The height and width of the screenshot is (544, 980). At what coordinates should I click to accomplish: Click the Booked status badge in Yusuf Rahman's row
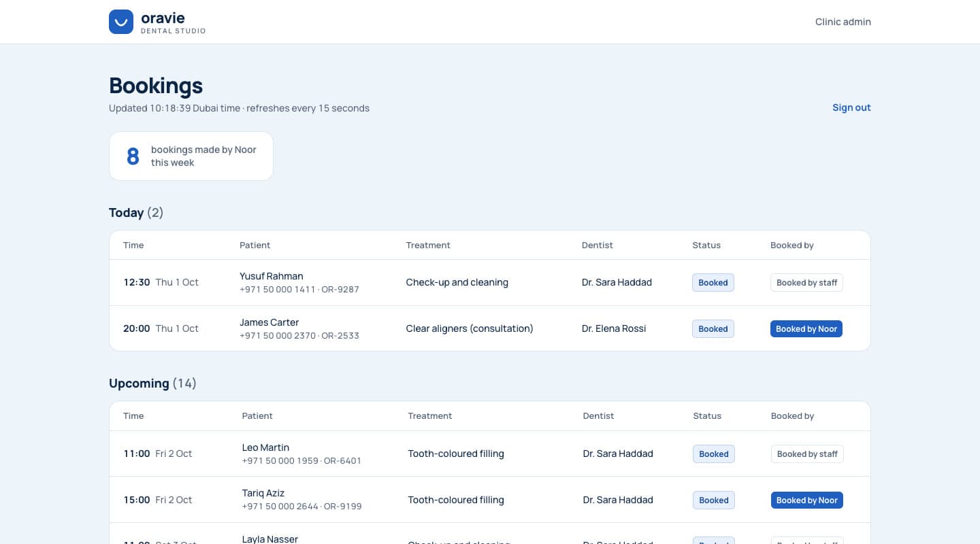pos(713,282)
